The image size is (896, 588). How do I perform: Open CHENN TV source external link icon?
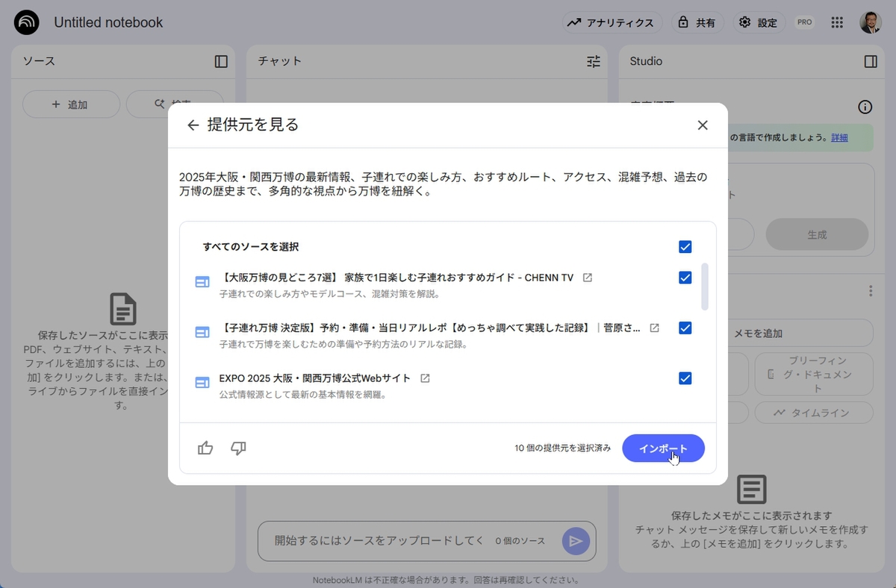coord(588,278)
